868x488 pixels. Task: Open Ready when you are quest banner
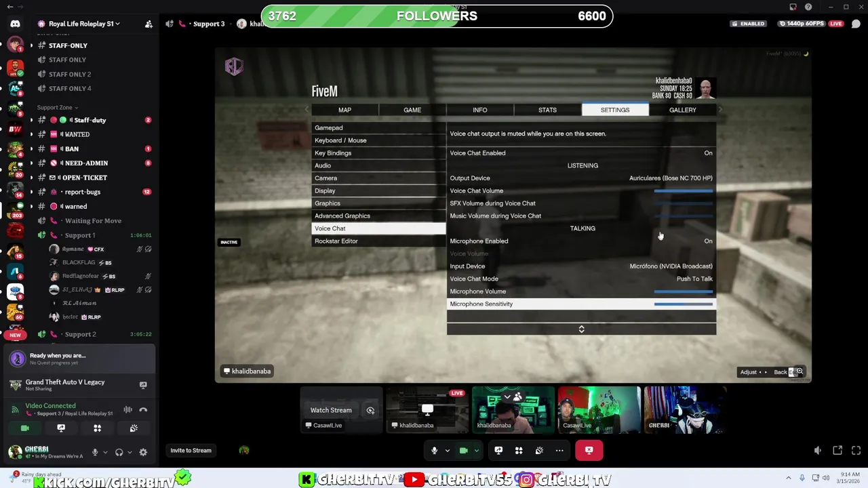79,359
